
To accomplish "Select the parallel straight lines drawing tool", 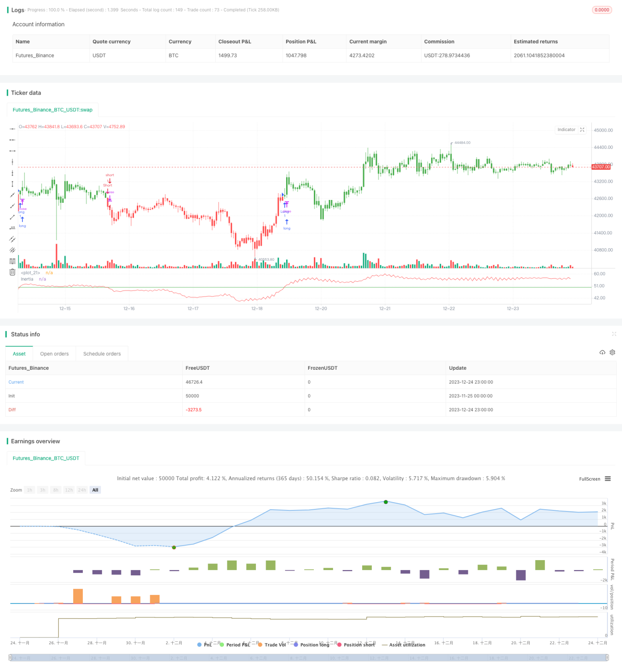I will pos(12,239).
